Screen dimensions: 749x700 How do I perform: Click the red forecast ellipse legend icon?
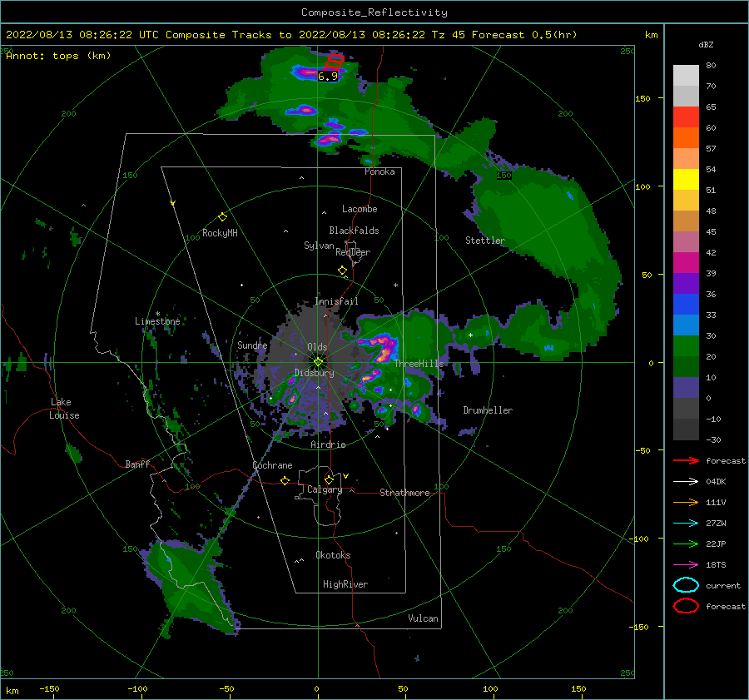(686, 606)
